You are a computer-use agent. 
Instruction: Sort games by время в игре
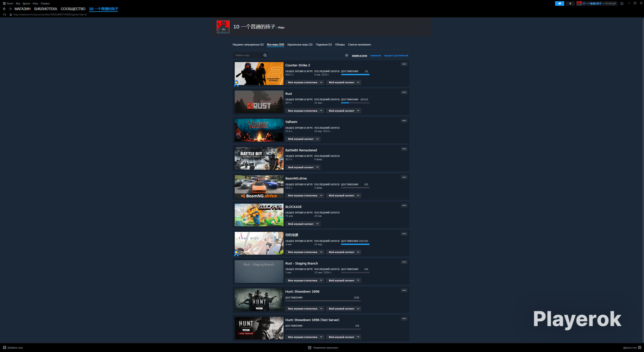tap(359, 56)
